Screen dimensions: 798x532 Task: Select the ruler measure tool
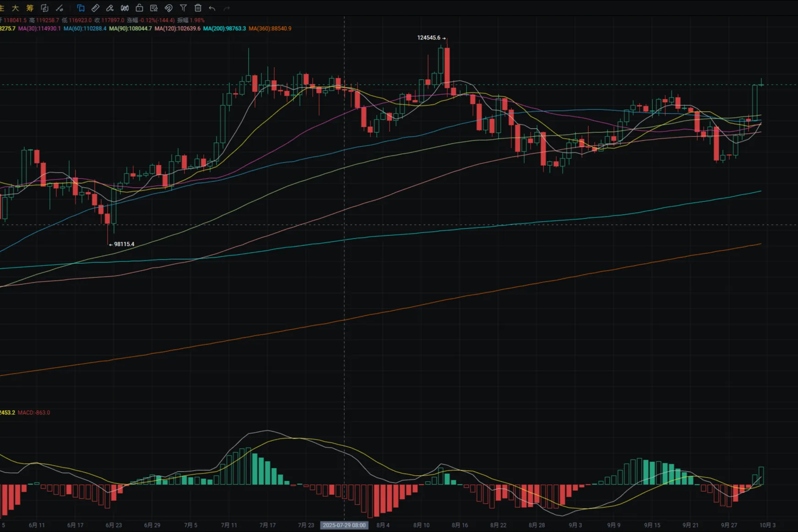click(95, 8)
